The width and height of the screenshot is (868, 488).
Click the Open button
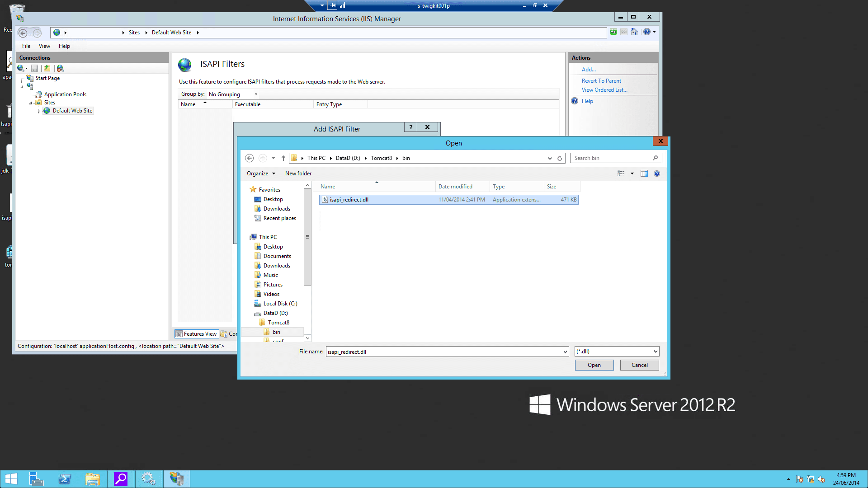tap(594, 365)
